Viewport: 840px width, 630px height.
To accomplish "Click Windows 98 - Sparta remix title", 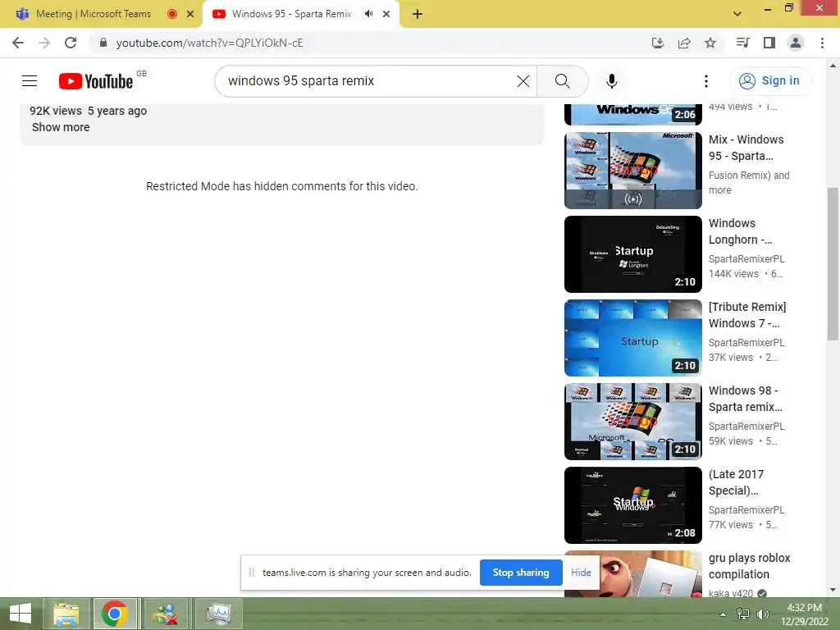I will [745, 399].
